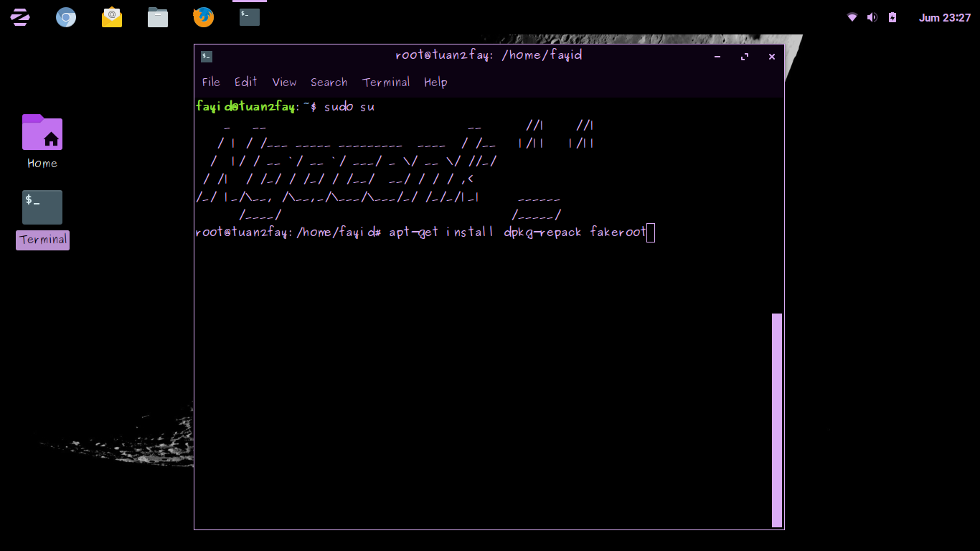980x551 pixels.
Task: Open the View menu in Terminal
Action: click(284, 82)
